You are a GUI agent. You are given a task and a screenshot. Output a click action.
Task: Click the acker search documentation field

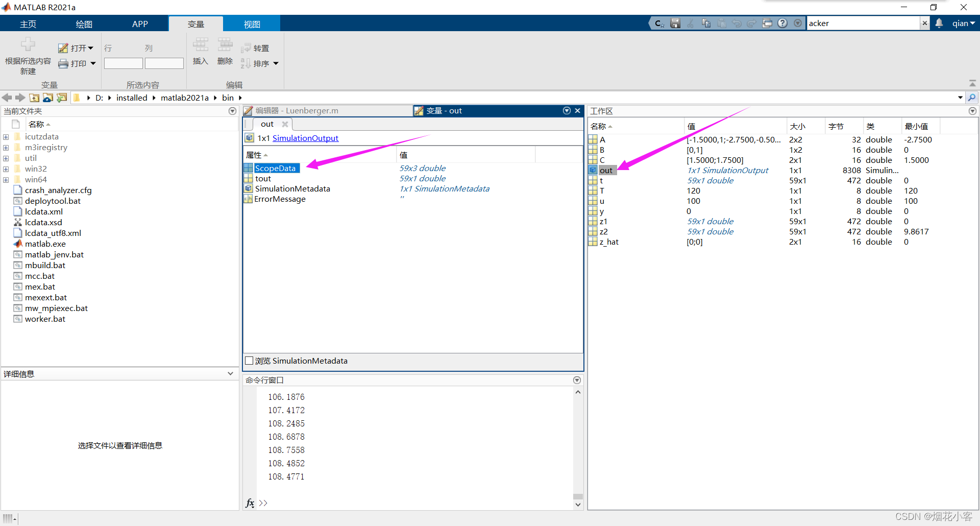tap(863, 23)
